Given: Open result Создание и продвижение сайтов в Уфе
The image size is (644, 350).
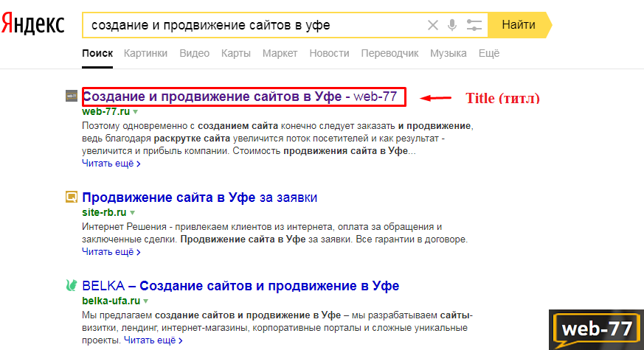Looking at the screenshot, I should point(240,97).
